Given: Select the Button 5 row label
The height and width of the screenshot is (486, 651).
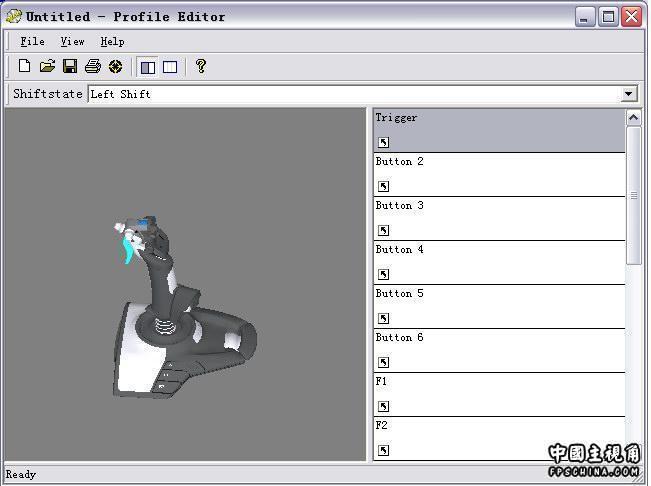Looking at the screenshot, I should point(399,293).
